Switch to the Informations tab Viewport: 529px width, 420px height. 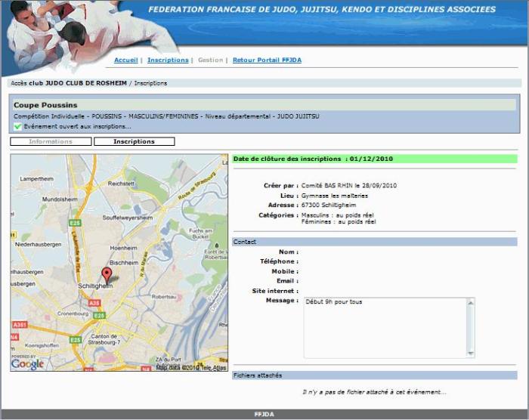(x=51, y=141)
